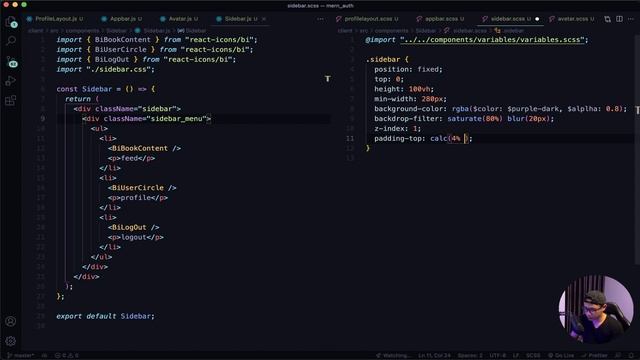
Task: Expand 'src' breadcrumb in left editor
Action: tap(54, 31)
